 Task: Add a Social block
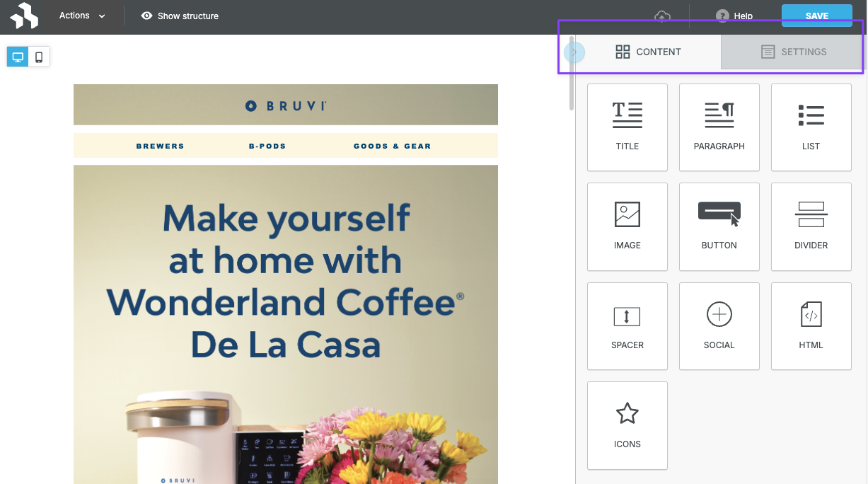pos(719,326)
